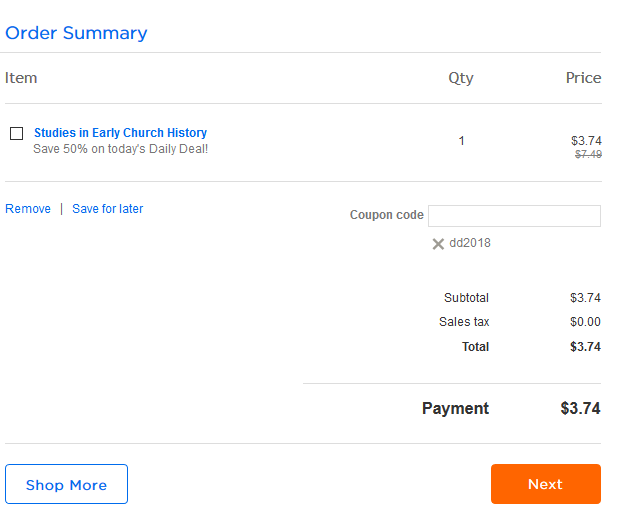This screenshot has width=619, height=530.
Task: Click the Daily Deal savings message
Action: pyautogui.click(x=120, y=149)
